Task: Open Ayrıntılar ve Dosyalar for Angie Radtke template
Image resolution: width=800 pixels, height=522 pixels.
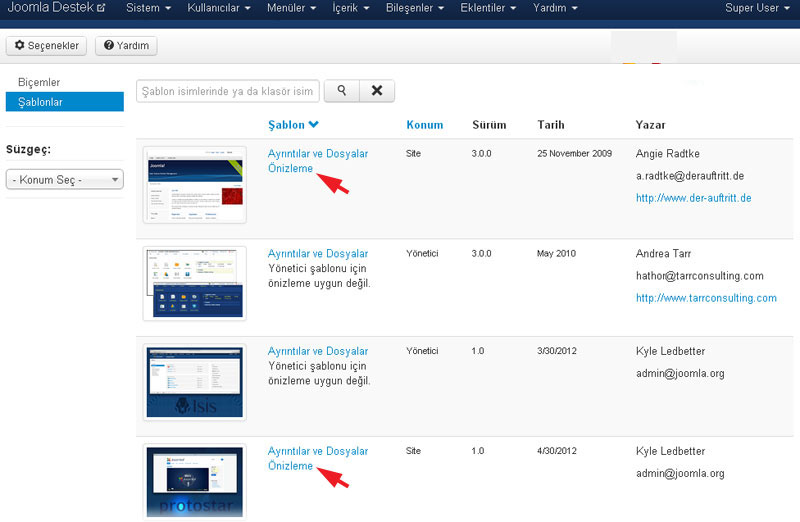Action: coord(318,154)
